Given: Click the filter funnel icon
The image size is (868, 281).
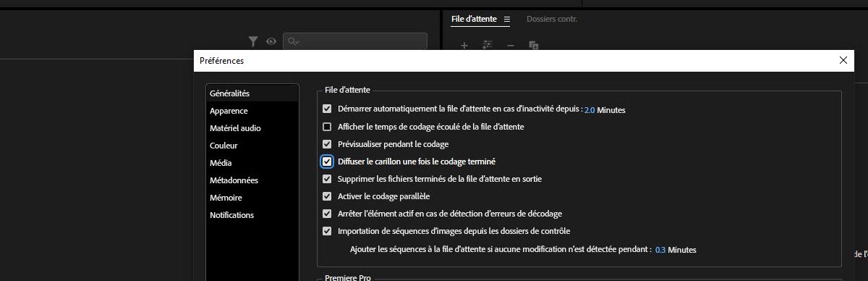Looking at the screenshot, I should click(x=253, y=41).
